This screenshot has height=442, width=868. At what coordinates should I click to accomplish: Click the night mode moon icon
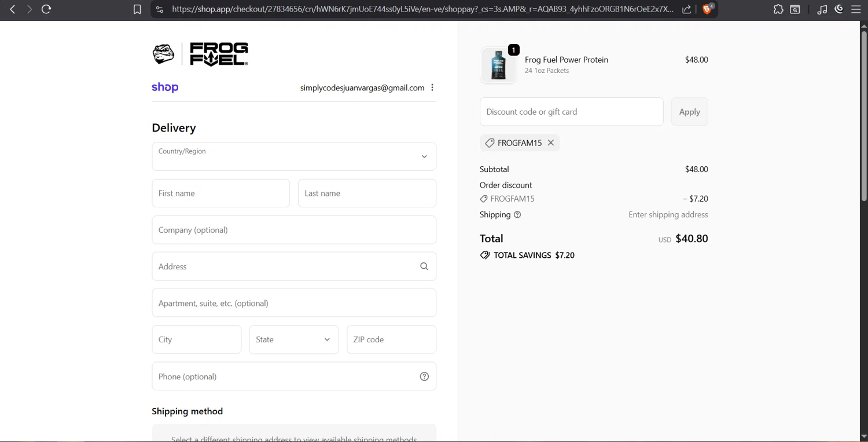[x=839, y=9]
